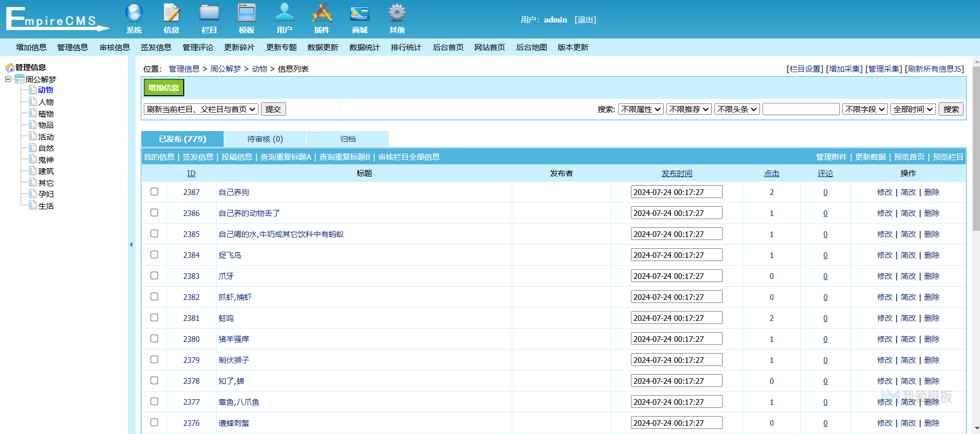The image size is (980, 434).
Task: Click the page icon beside 人物
Action: point(33,101)
